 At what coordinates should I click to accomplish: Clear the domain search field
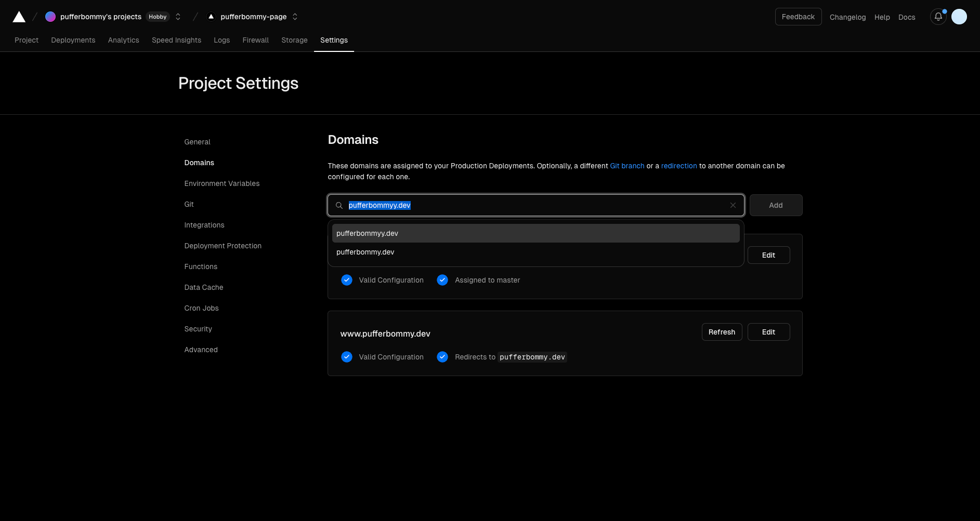point(733,205)
